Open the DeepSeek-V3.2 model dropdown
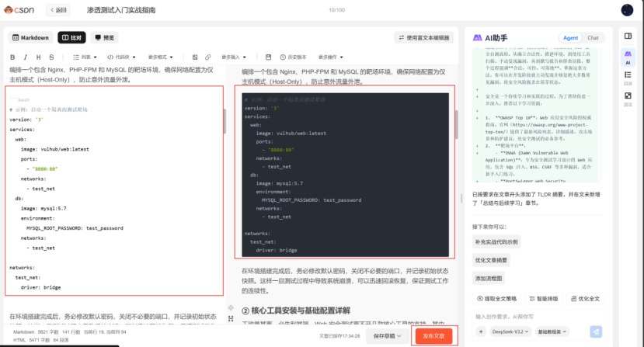 (x=510, y=331)
